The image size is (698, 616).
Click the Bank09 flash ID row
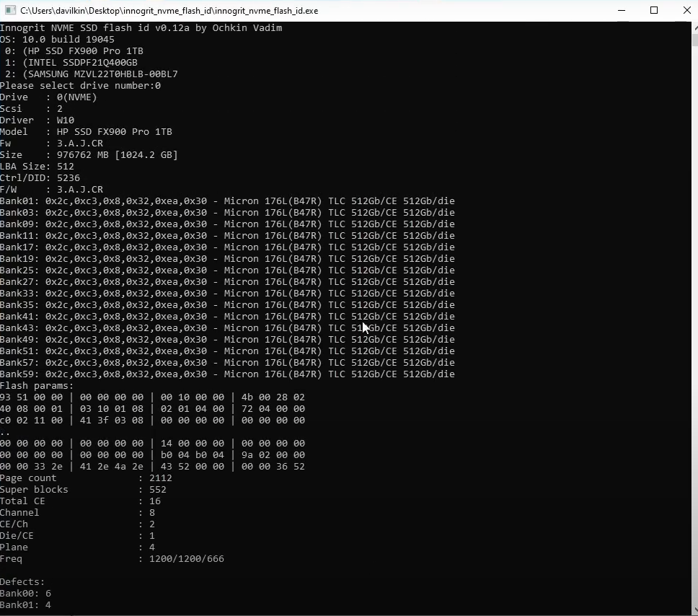pos(227,224)
